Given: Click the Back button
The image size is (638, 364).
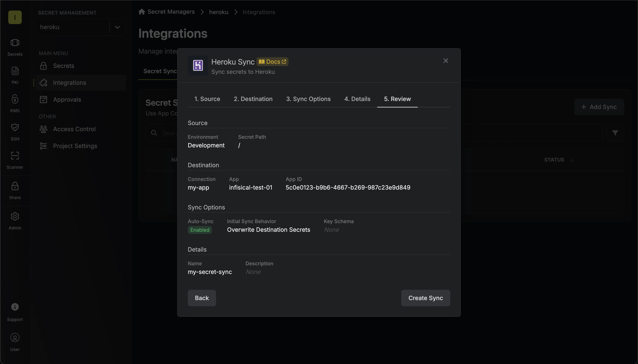Looking at the screenshot, I should [202, 298].
